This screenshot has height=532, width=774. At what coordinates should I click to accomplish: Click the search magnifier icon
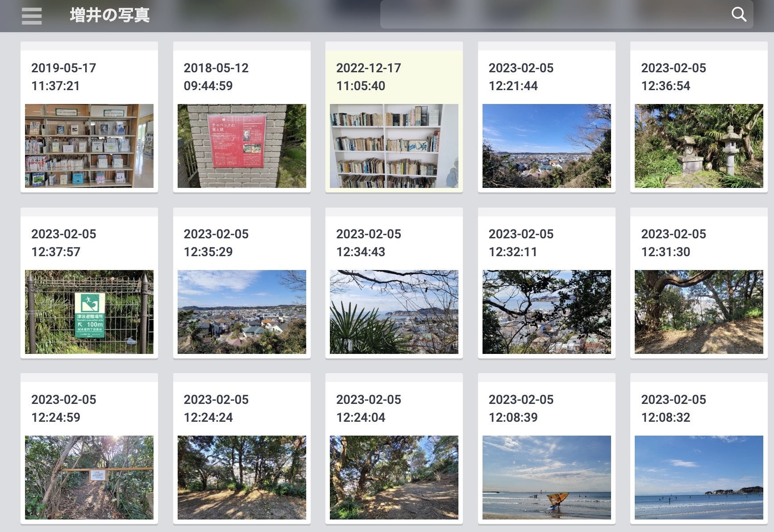[739, 15]
